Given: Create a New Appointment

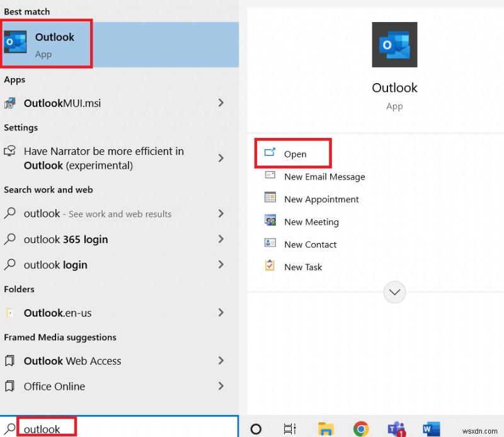Looking at the screenshot, I should point(321,199).
